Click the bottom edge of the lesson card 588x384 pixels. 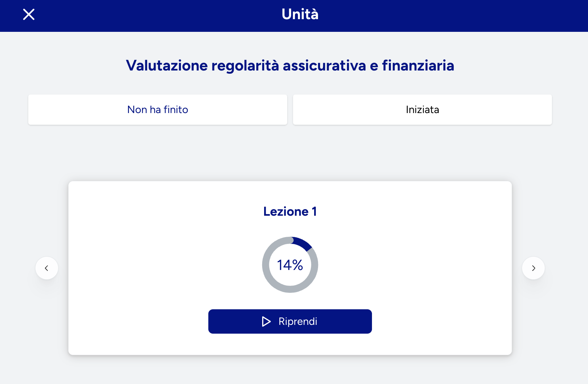pyautogui.click(x=290, y=354)
